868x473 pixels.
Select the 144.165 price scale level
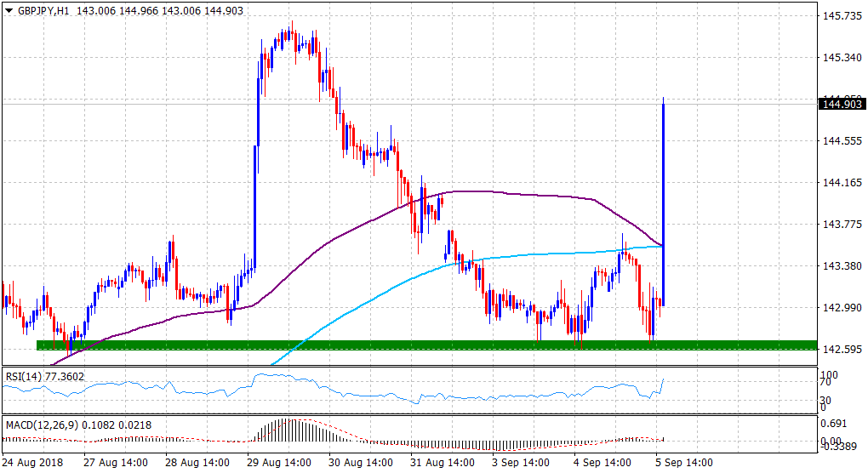[x=839, y=182]
